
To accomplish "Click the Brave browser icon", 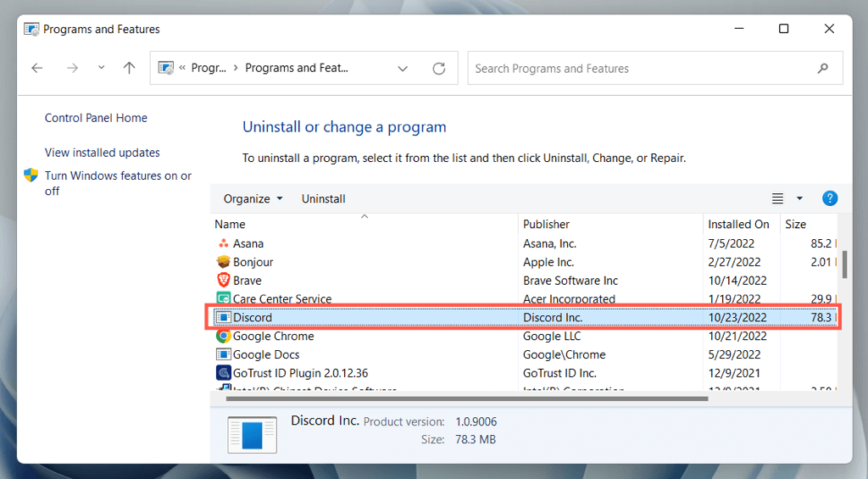I will (x=224, y=281).
